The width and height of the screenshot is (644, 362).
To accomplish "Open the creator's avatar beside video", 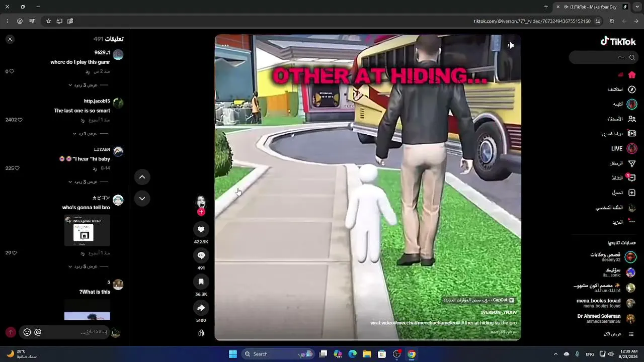I will click(x=201, y=202).
